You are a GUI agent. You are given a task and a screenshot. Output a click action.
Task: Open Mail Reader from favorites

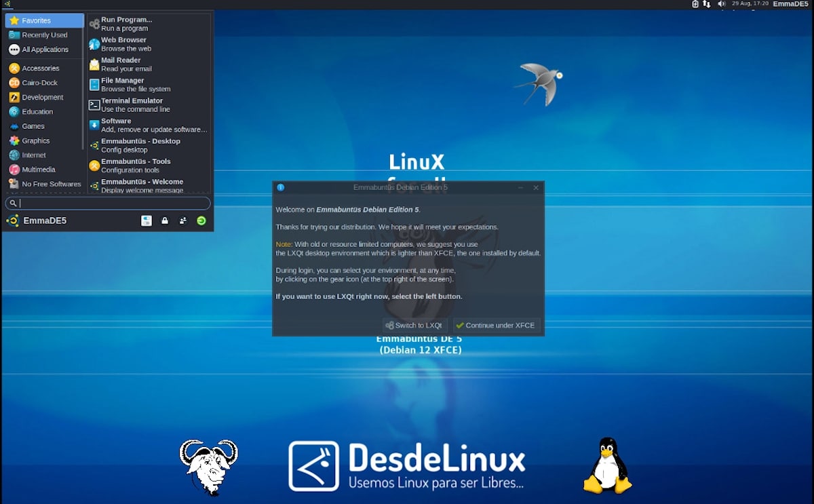(121, 64)
